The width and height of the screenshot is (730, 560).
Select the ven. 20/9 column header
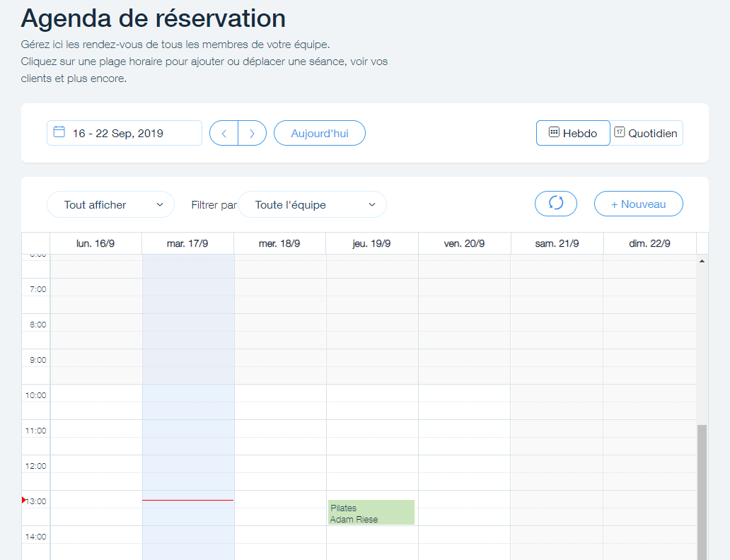(464, 243)
